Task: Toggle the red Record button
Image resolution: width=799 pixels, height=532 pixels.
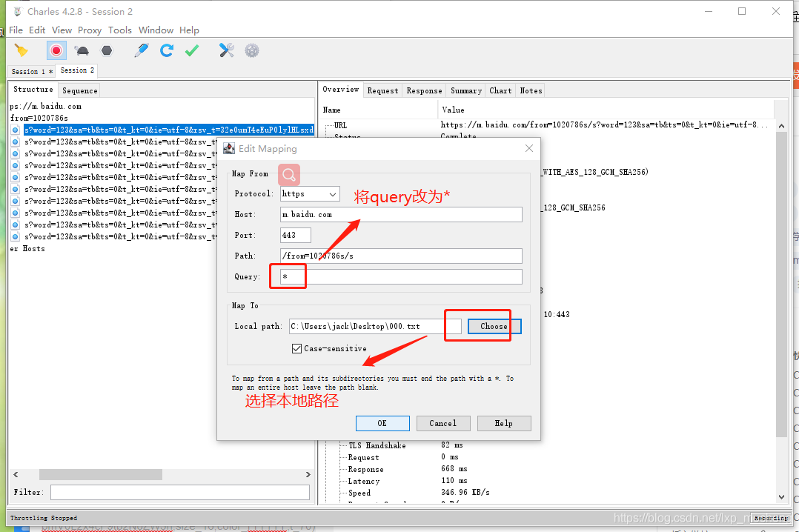Action: point(56,50)
